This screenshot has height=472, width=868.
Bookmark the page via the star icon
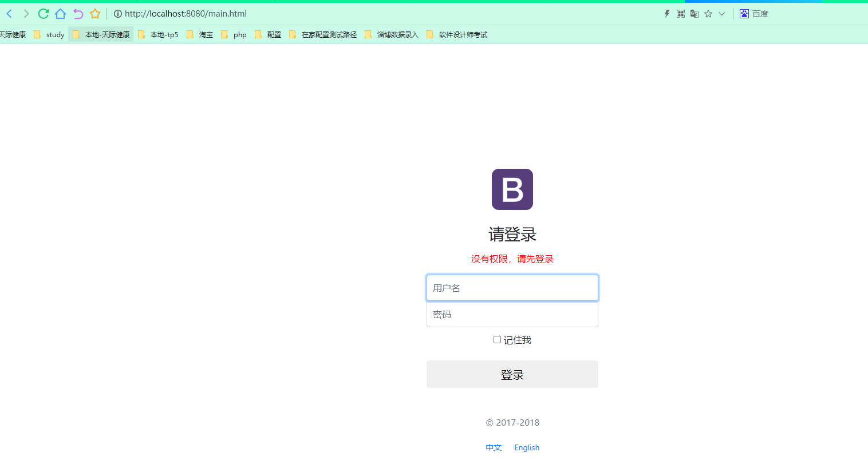95,13
